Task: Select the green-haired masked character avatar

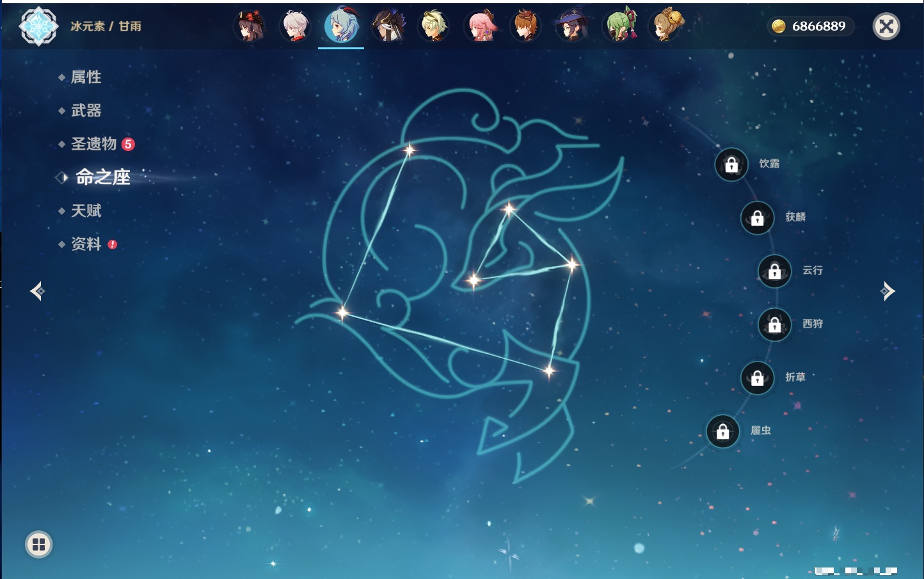Action: point(619,26)
